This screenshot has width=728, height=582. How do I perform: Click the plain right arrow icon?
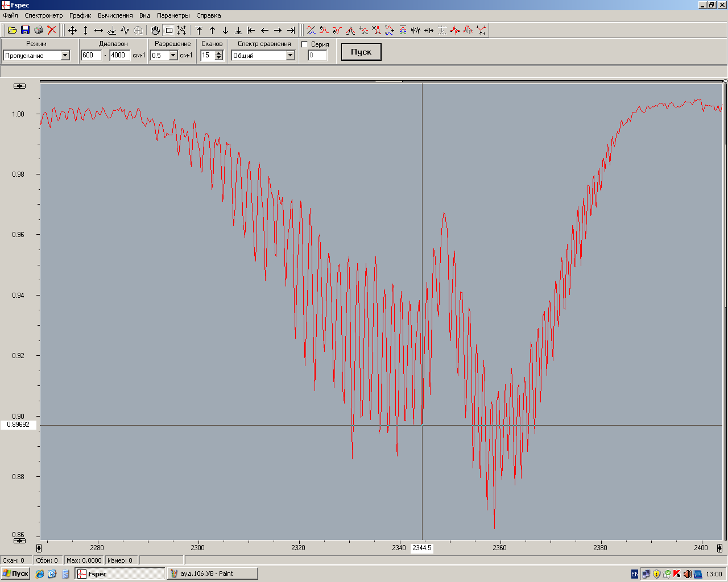pyautogui.click(x=278, y=30)
